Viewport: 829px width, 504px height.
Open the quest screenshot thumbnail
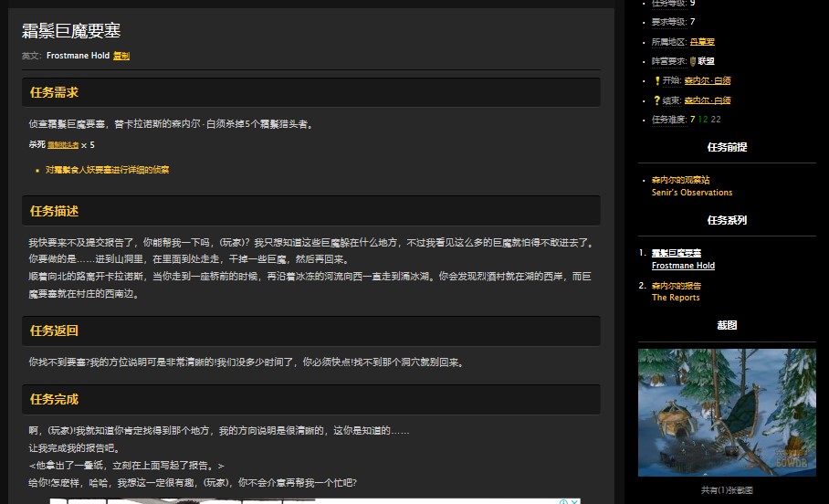[x=727, y=412]
